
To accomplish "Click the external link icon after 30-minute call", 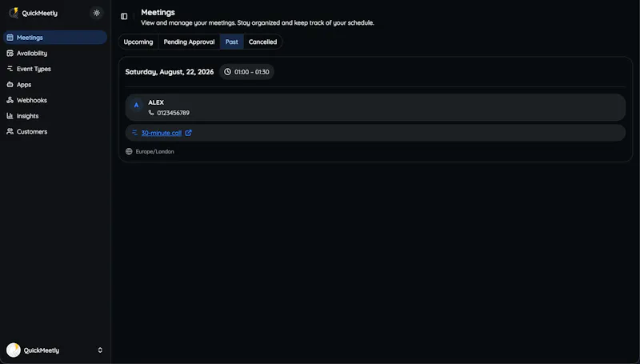I will tap(188, 133).
